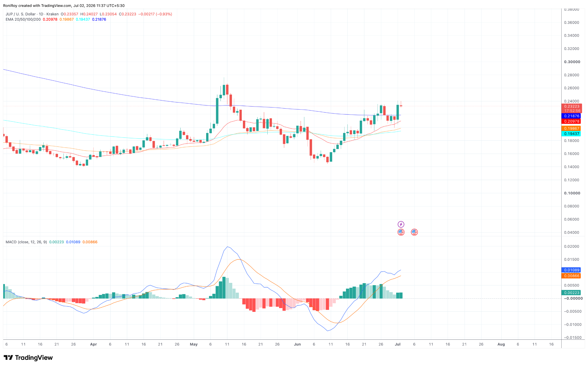Image resolution: width=588 pixels, height=367 pixels.
Task: Click the current price label 0.23223 on axis
Action: (572, 106)
